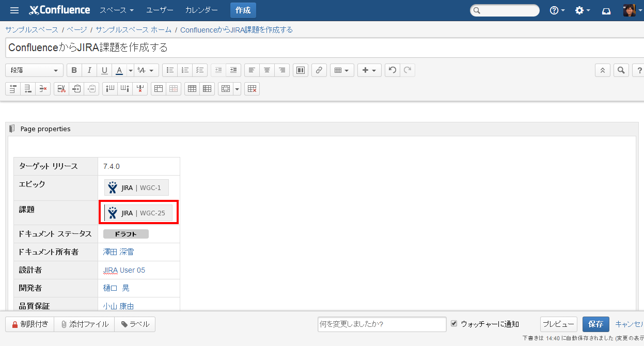
Task: Click the 作成 create button
Action: [243, 10]
